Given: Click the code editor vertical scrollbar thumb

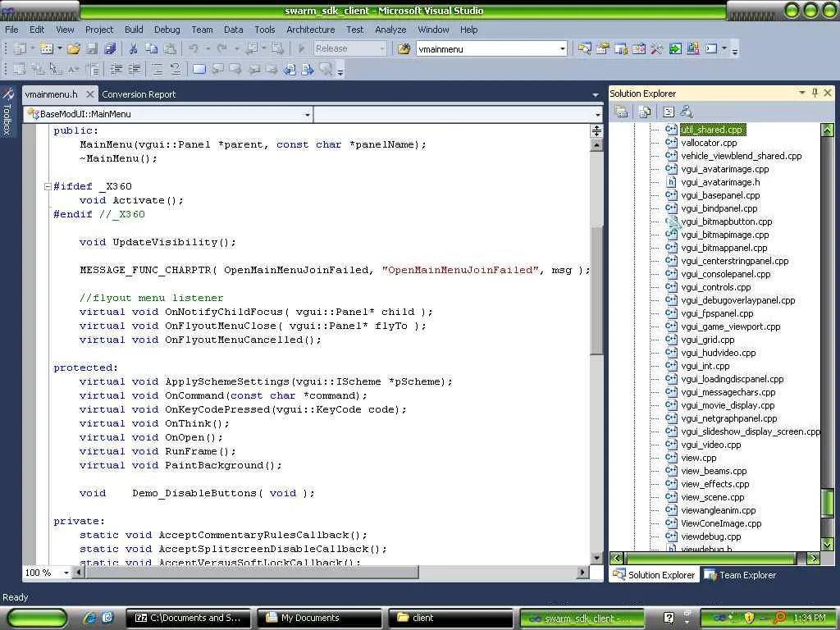Looking at the screenshot, I should pyautogui.click(x=597, y=290).
